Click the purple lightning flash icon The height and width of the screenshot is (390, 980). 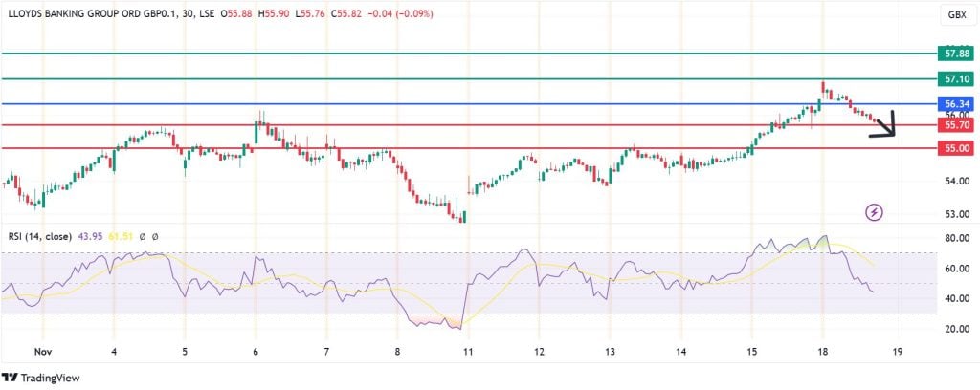[x=874, y=213]
